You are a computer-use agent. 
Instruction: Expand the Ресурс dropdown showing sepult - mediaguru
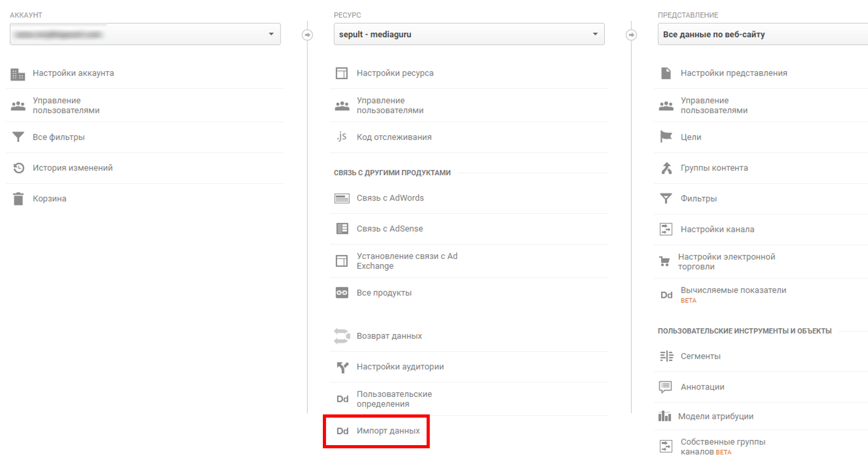(468, 34)
